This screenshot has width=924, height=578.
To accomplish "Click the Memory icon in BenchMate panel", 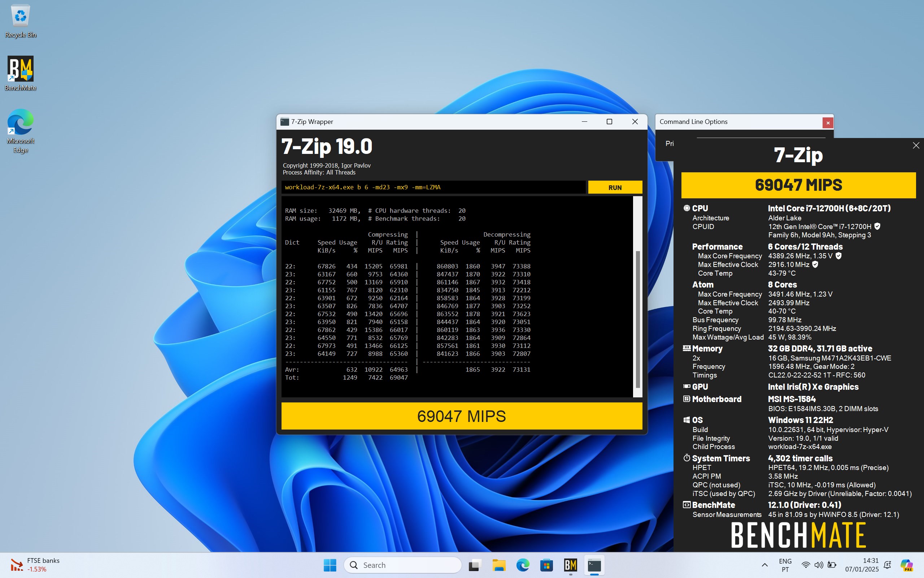I will (687, 348).
